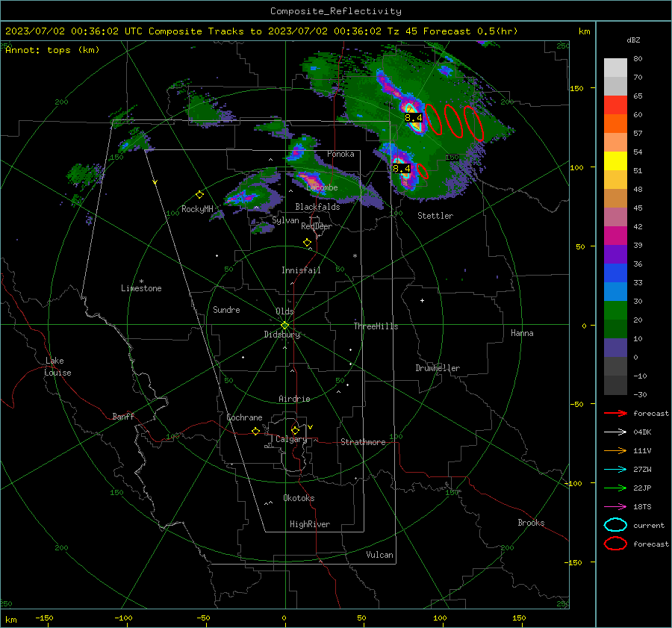Click the Banff town label

tap(123, 416)
